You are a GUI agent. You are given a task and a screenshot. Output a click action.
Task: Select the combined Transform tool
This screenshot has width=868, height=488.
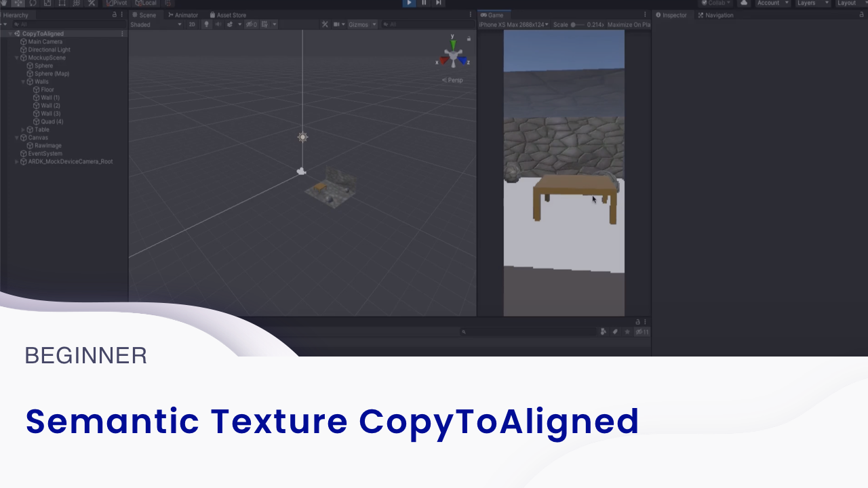77,3
